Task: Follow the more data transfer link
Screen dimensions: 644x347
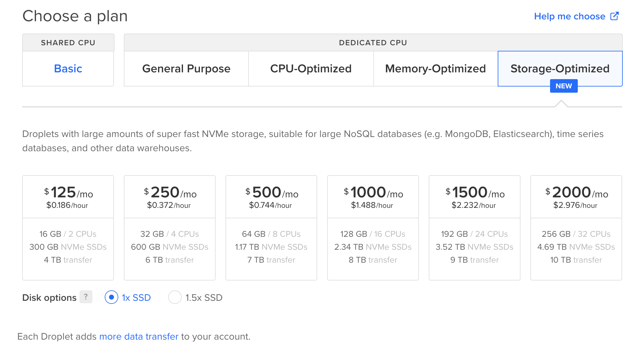Action: [139, 337]
